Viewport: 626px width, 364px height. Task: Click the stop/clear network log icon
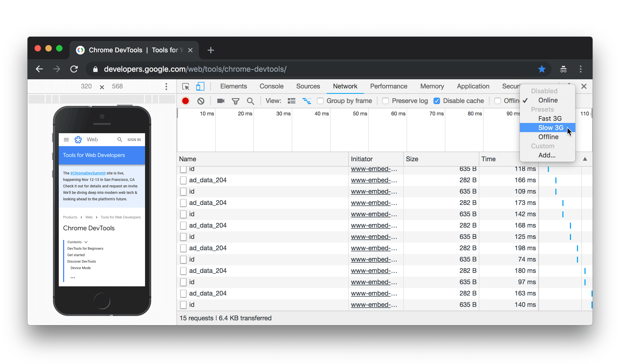(x=200, y=101)
